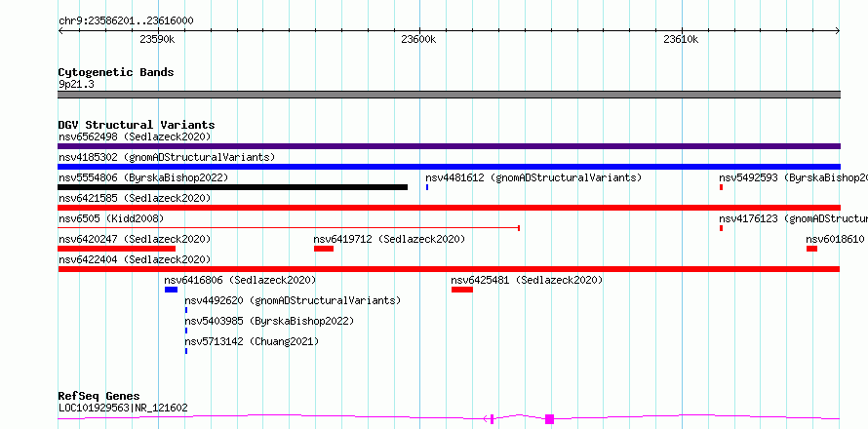Open label nsv4176123 next to red marker
The width and height of the screenshot is (868, 429).
(x=793, y=218)
